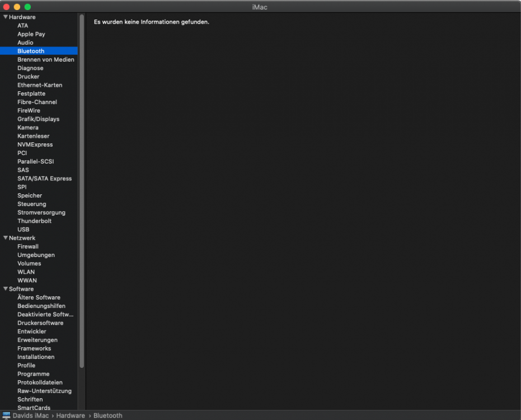Open the truncated Deaktivierte Softw... entry

click(45, 314)
